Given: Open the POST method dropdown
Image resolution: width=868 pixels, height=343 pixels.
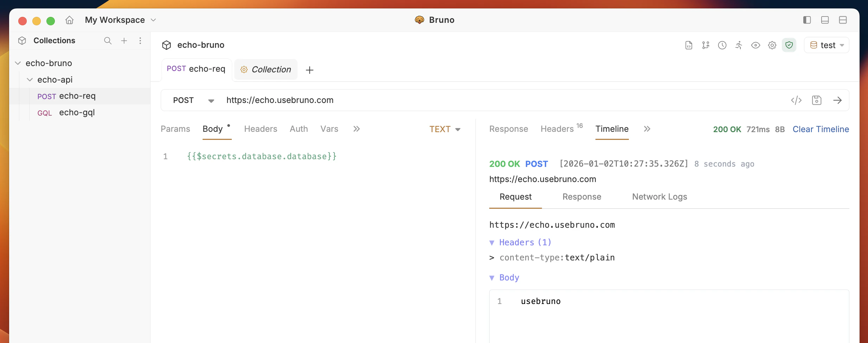Looking at the screenshot, I should pos(193,101).
